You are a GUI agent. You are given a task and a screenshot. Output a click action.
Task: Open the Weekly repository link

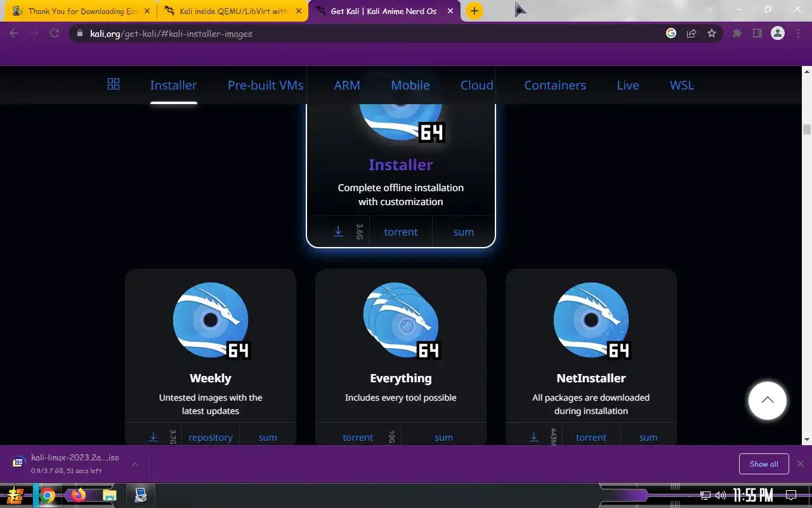point(211,437)
